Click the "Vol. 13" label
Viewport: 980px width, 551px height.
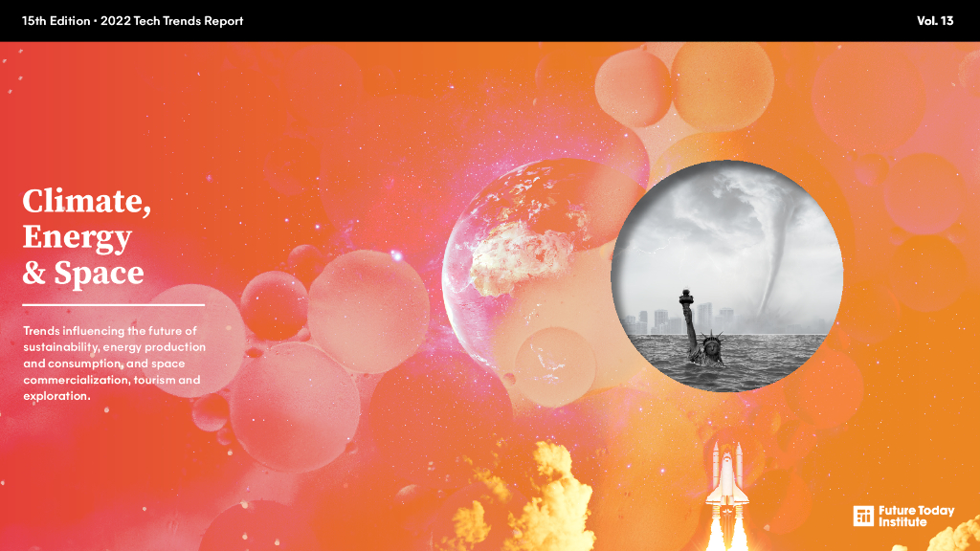(935, 21)
